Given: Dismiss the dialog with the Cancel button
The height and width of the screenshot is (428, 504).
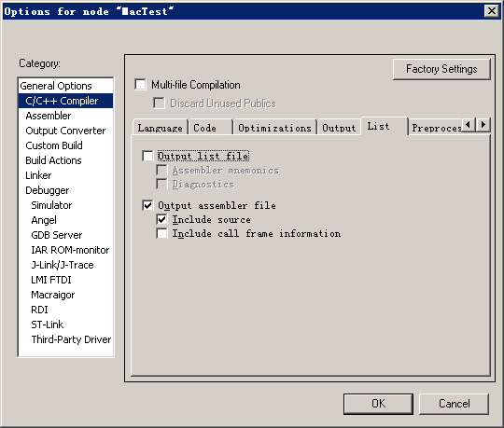Looking at the screenshot, I should pyautogui.click(x=454, y=404).
